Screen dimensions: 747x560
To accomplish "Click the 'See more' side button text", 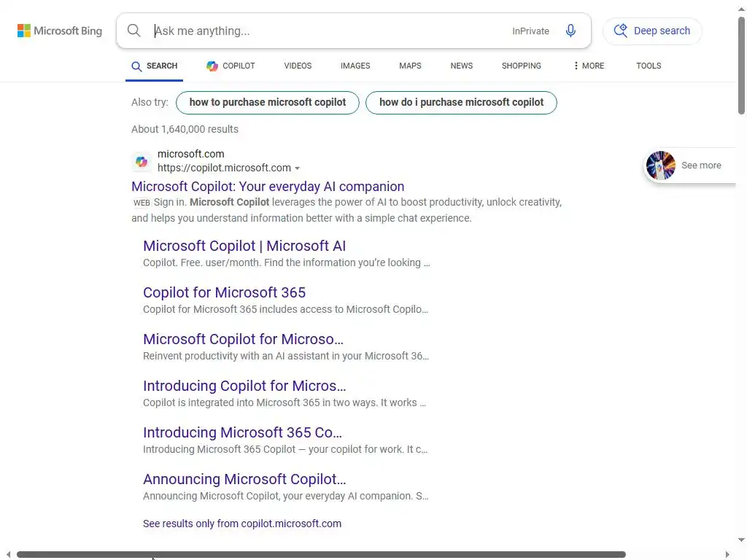I will pos(701,166).
